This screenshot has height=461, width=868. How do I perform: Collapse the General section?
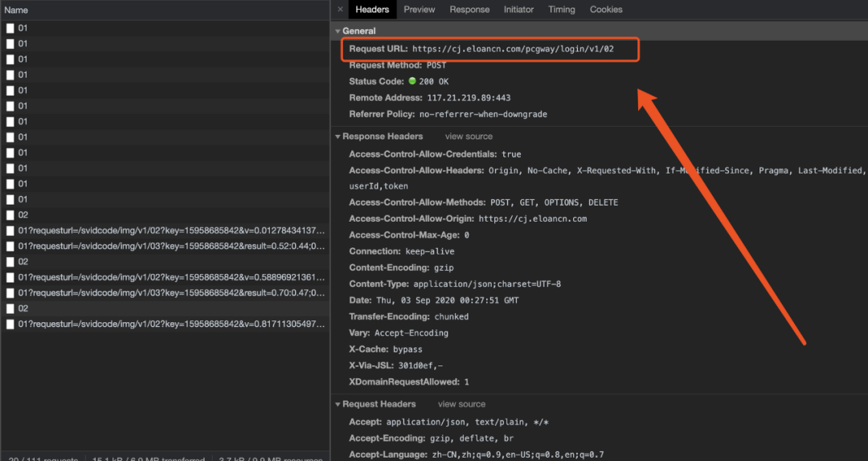click(x=338, y=31)
